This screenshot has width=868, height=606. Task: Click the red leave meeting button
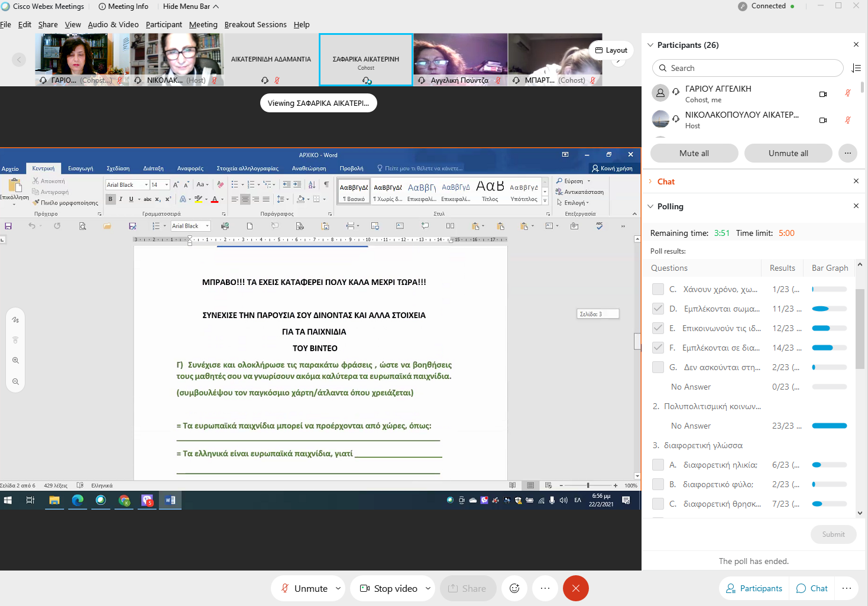pos(575,588)
